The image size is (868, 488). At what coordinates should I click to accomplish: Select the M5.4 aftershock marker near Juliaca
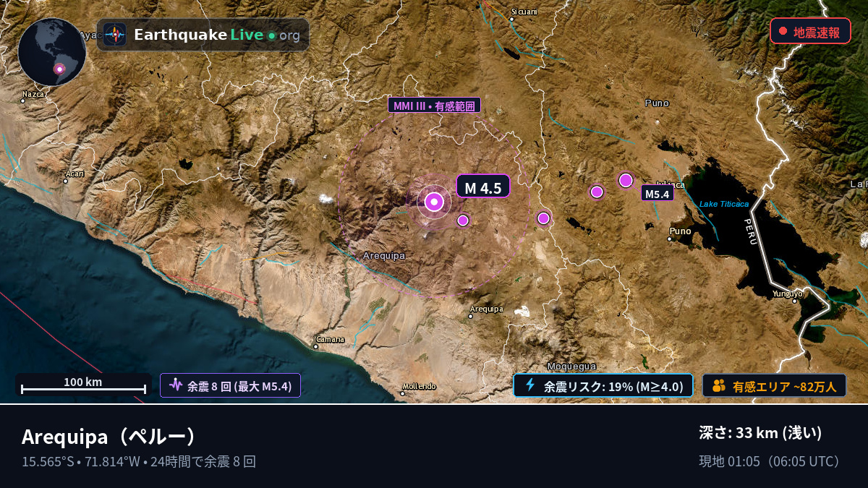tap(626, 180)
